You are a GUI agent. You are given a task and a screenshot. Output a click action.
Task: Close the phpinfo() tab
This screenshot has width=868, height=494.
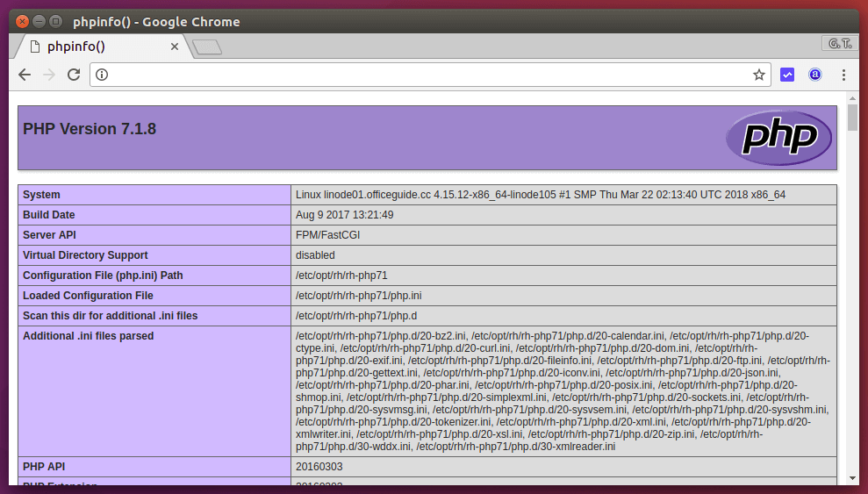pyautogui.click(x=175, y=47)
